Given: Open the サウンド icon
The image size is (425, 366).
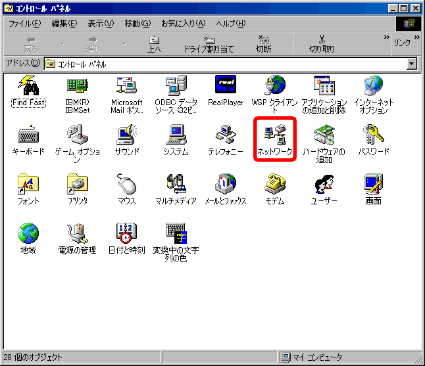Looking at the screenshot, I should (127, 140).
